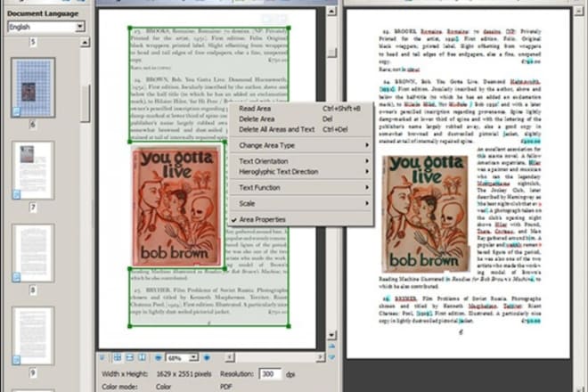Click the 'PDF' label in properties

226,387
